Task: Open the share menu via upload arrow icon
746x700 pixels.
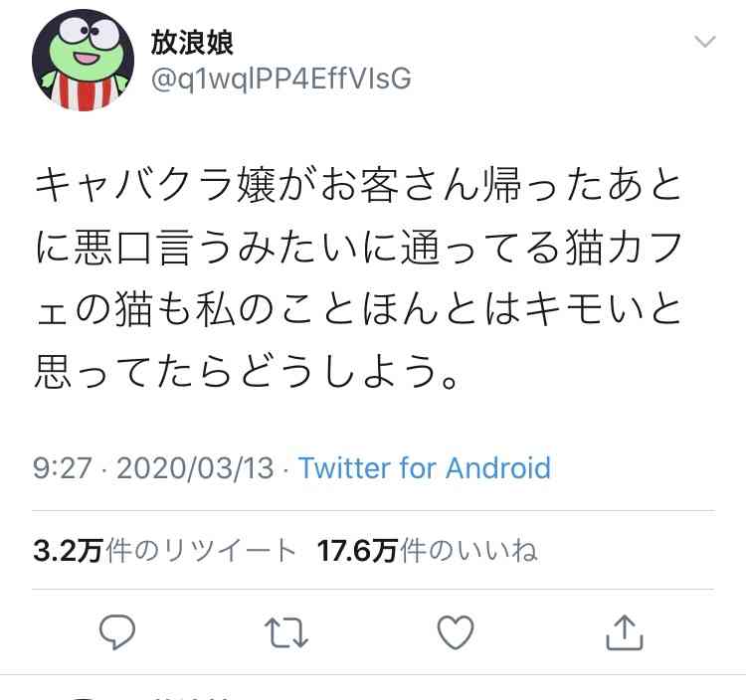Action: coord(625,632)
